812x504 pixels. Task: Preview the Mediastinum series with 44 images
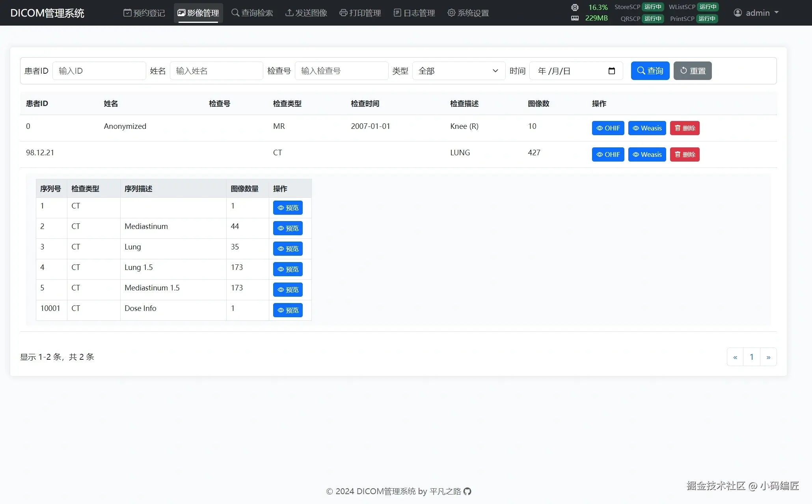[x=288, y=228]
